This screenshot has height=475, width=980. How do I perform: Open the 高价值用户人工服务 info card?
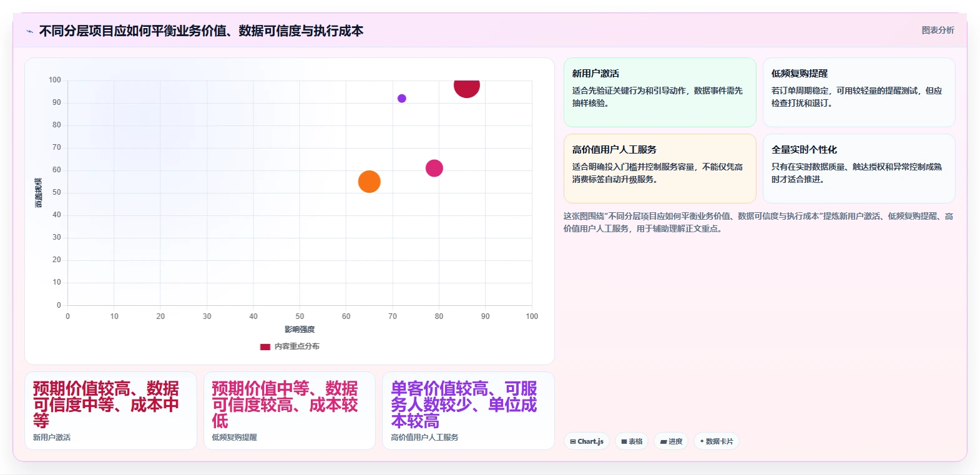[x=660, y=169]
